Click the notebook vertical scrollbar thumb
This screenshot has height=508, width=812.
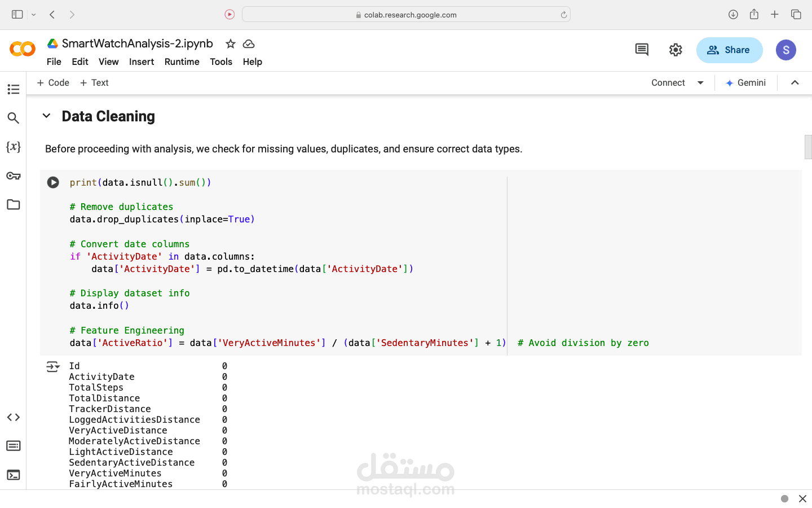[807, 147]
